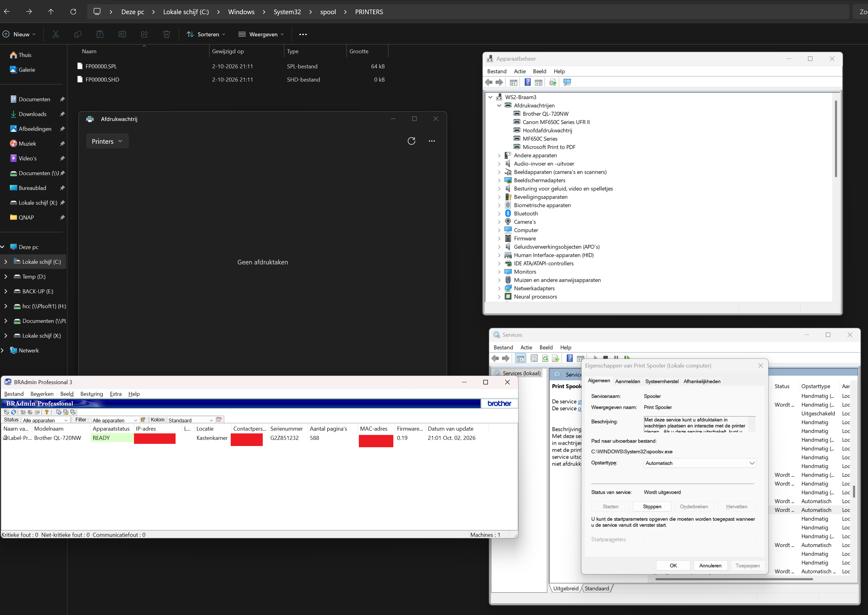Click the cut scissors icon in Explorer toolbar
868x615 pixels.
coord(56,34)
